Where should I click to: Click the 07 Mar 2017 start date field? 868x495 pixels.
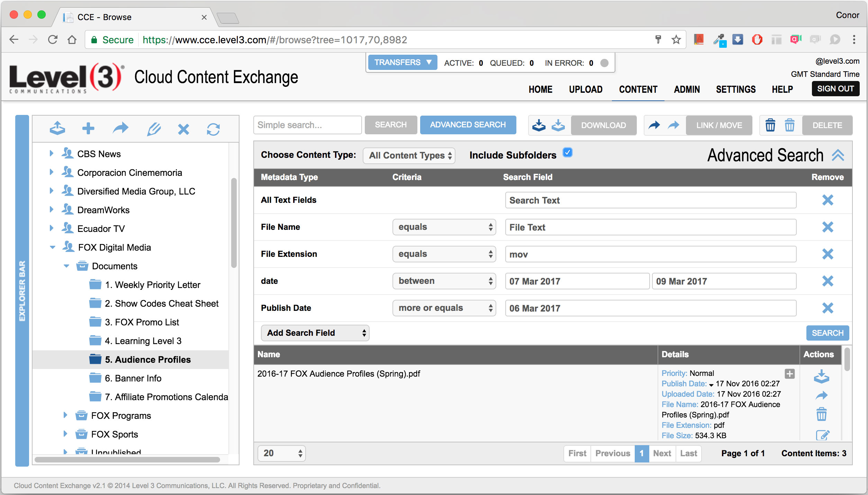tap(577, 281)
